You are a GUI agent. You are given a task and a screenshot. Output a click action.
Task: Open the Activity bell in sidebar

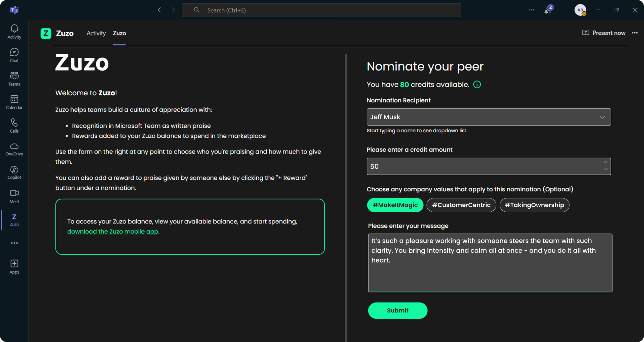14,32
